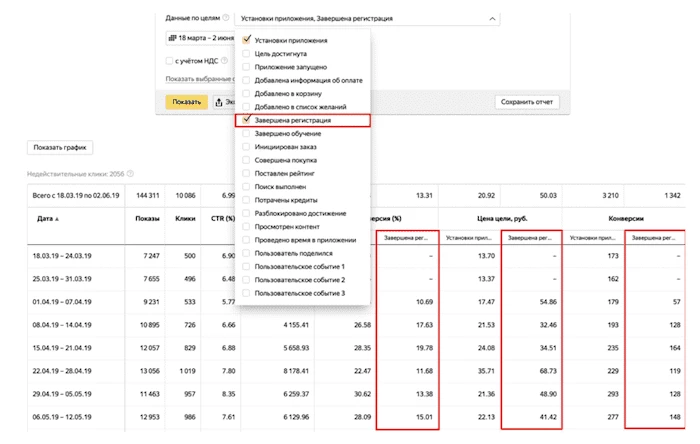700x444 pixels.
Task: Click the Клики column header
Action: [185, 219]
